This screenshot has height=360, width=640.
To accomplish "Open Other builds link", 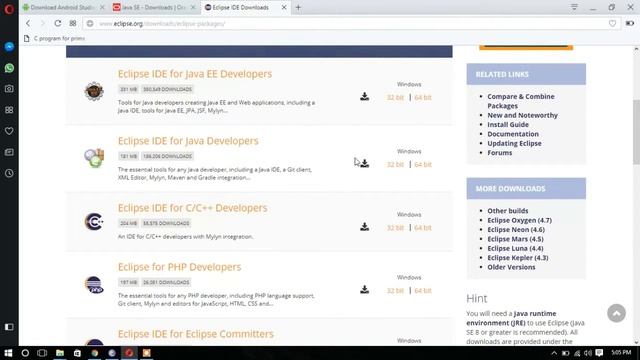I will coord(508,211).
